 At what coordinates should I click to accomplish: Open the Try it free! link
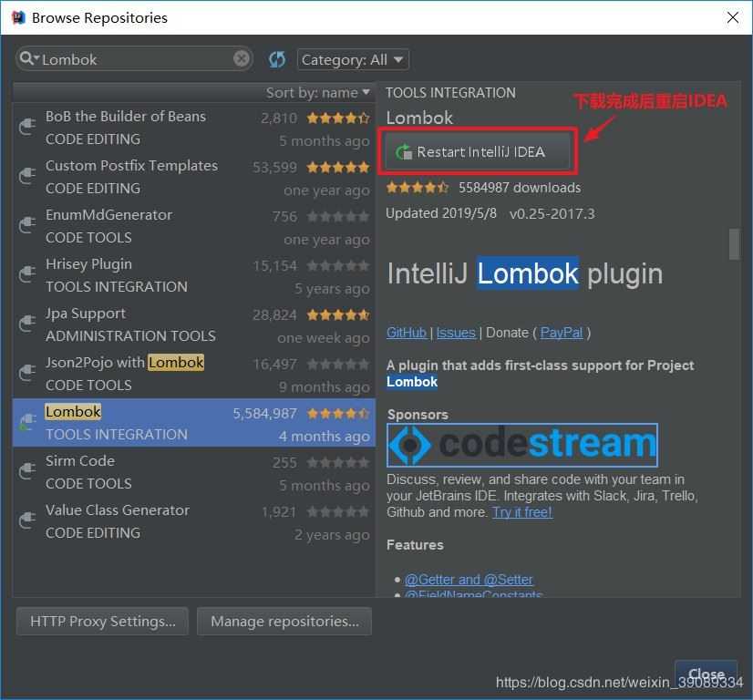(x=522, y=512)
